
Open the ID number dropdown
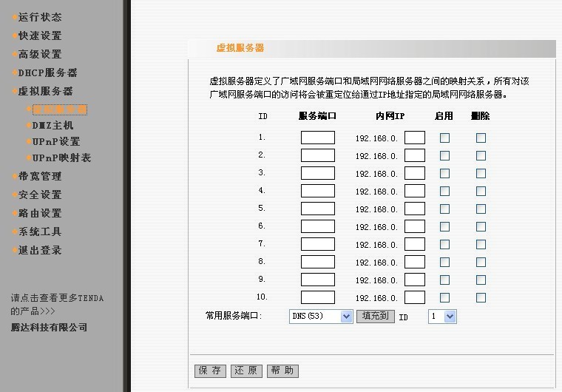[442, 317]
